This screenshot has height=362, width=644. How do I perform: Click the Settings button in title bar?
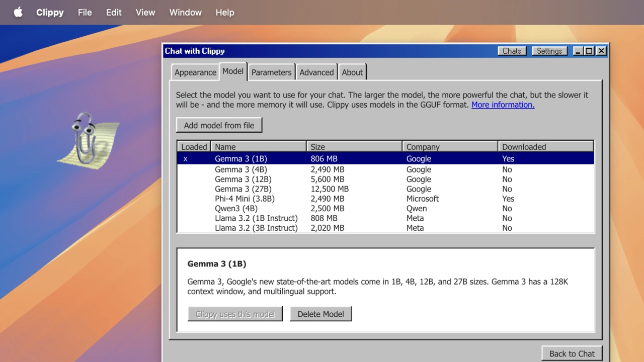549,51
